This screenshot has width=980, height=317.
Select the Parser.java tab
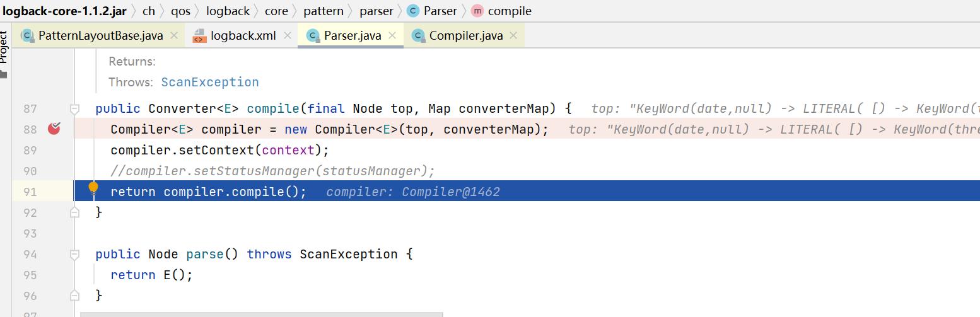pyautogui.click(x=353, y=35)
